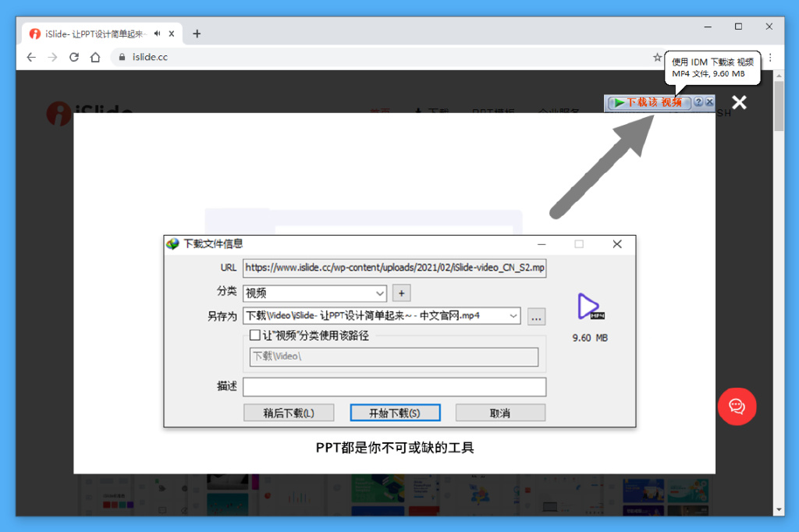Click the PPT都是你不可或缺的工具 caption

click(395, 448)
